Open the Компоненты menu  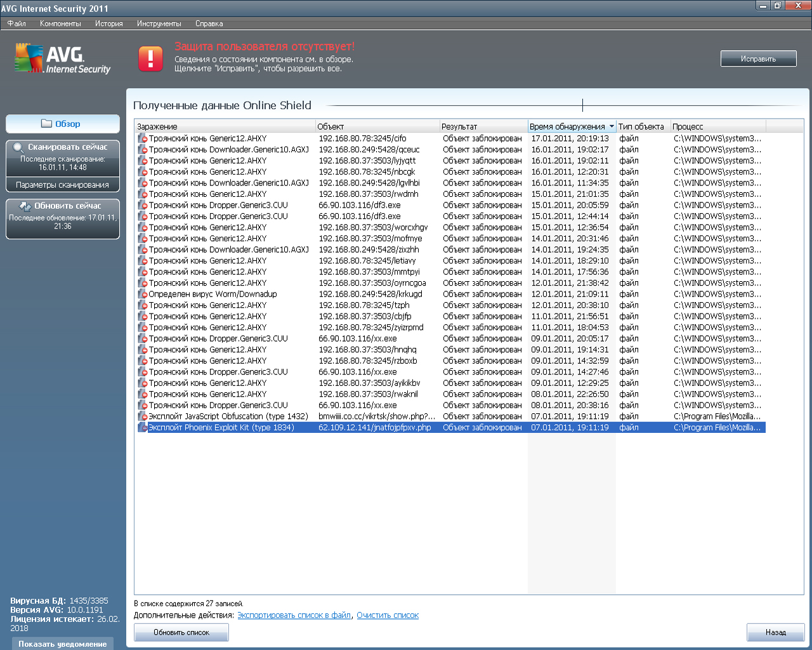(x=60, y=23)
